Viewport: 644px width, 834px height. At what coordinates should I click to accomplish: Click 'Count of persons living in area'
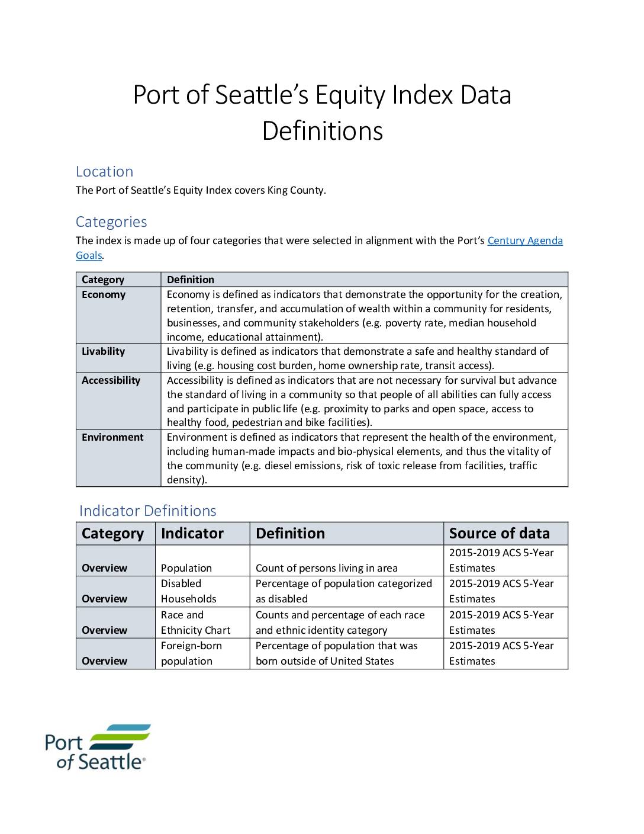pos(327,568)
